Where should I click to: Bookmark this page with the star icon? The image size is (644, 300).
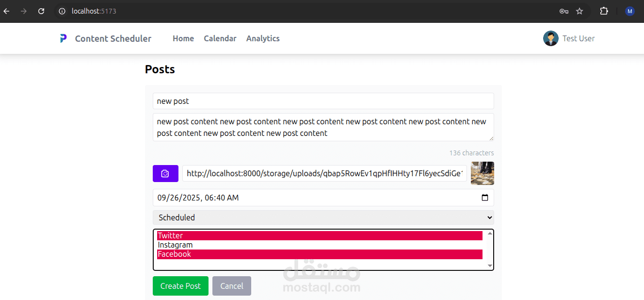(580, 11)
